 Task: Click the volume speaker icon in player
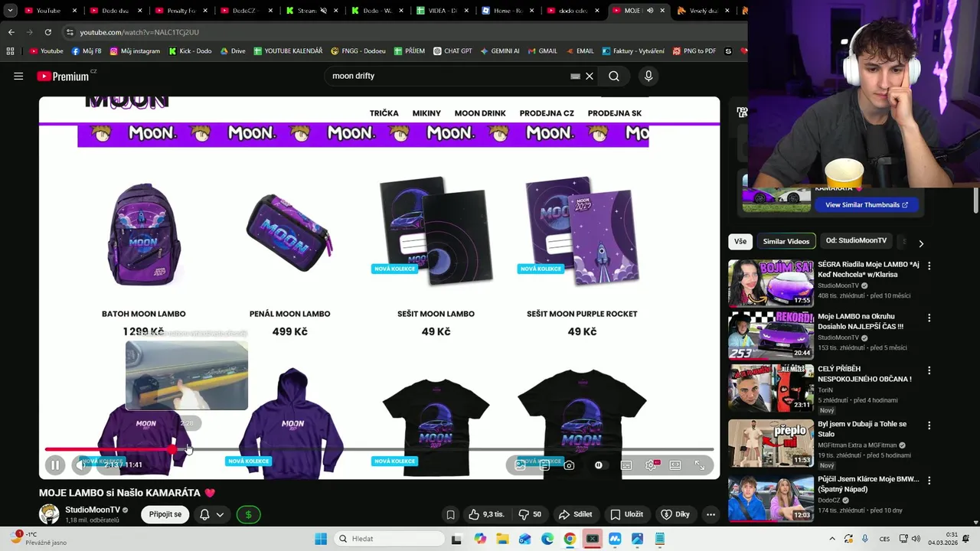coord(82,465)
